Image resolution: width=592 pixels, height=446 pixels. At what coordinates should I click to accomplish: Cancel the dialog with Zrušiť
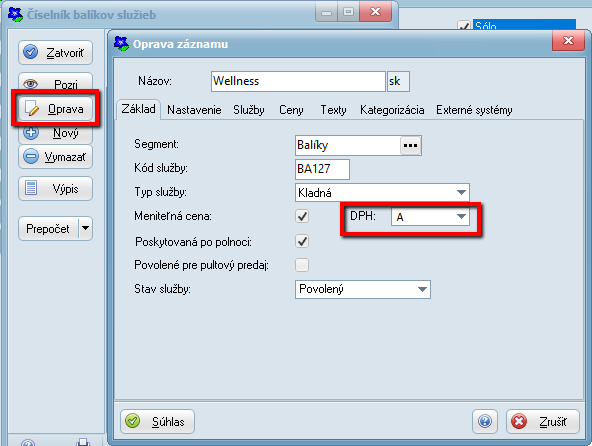(x=543, y=421)
